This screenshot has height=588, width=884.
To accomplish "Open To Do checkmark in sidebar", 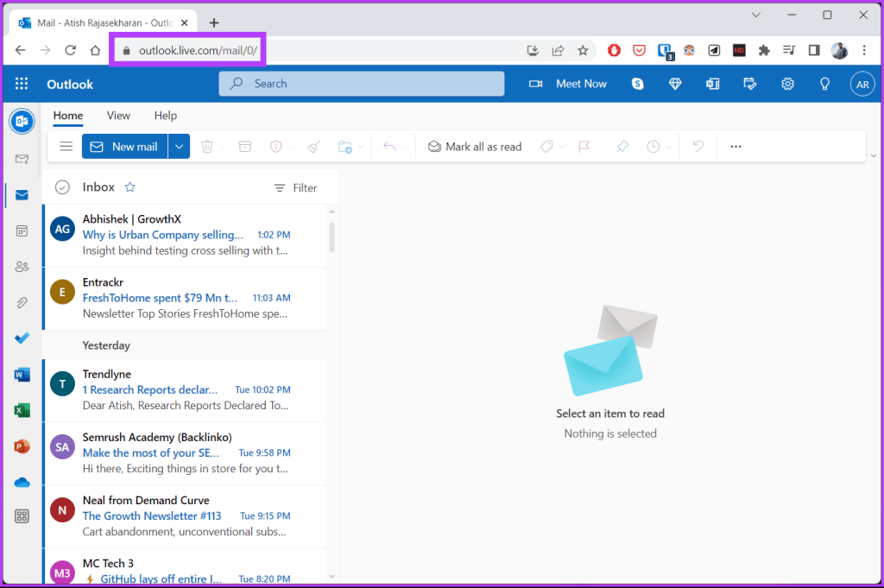I will [22, 338].
